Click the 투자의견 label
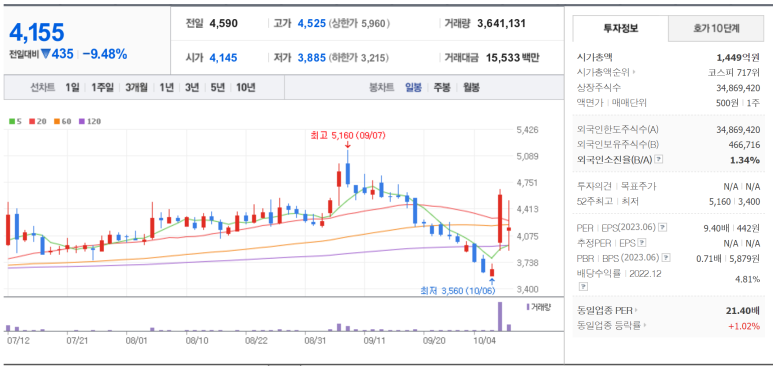773x366 pixels. (x=594, y=186)
